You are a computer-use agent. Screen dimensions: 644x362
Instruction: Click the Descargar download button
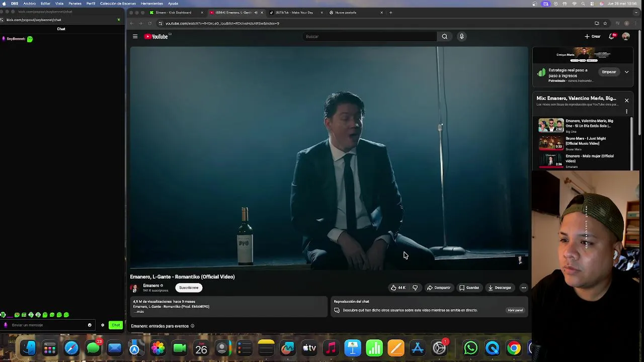500,288
